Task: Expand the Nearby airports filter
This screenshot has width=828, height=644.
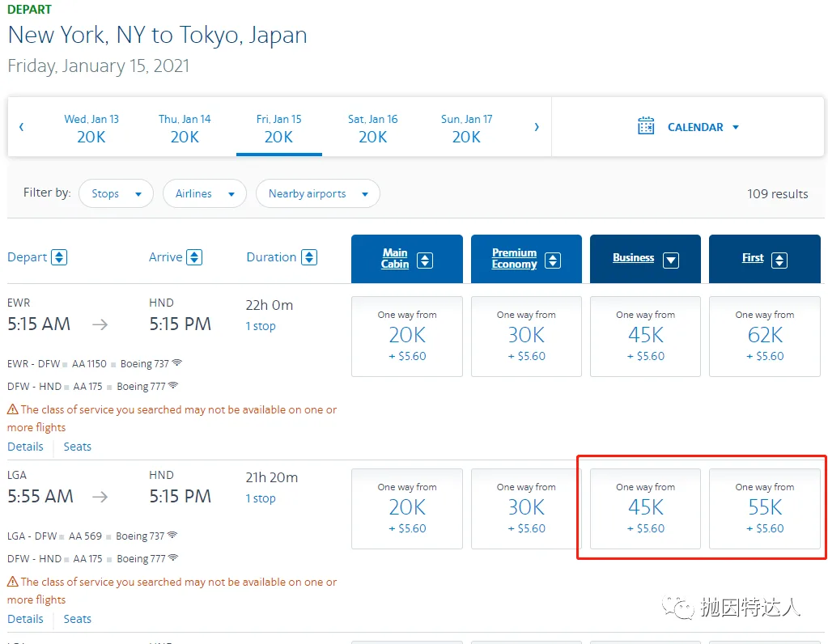Action: tap(317, 193)
